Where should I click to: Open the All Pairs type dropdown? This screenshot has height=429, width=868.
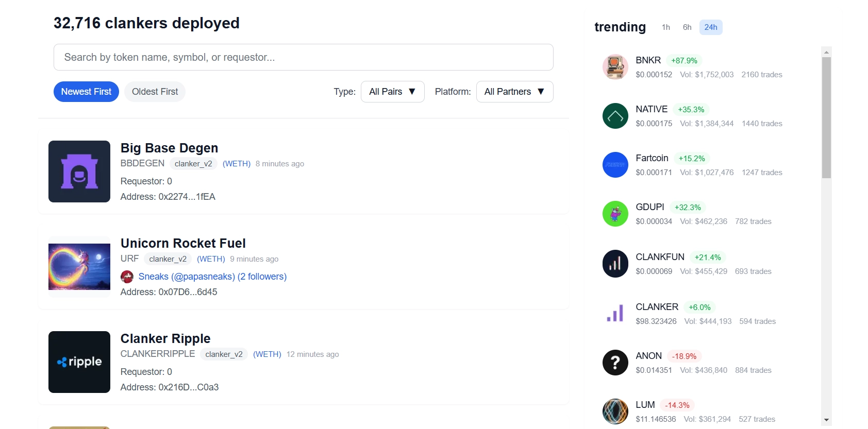coord(392,92)
